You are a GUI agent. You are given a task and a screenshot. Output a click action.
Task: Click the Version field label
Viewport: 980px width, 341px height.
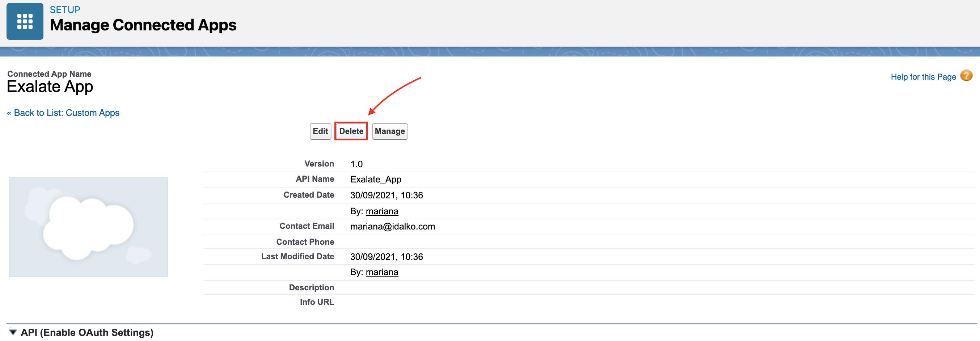click(319, 164)
